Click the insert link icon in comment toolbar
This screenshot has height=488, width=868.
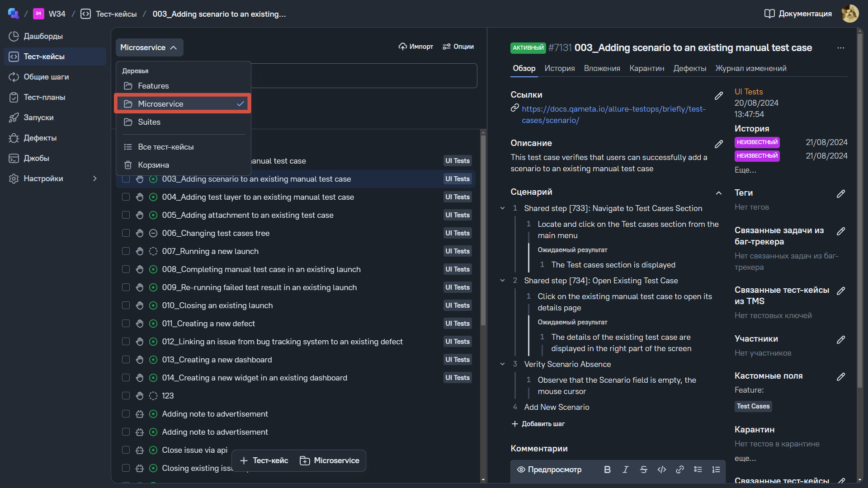[x=679, y=470]
